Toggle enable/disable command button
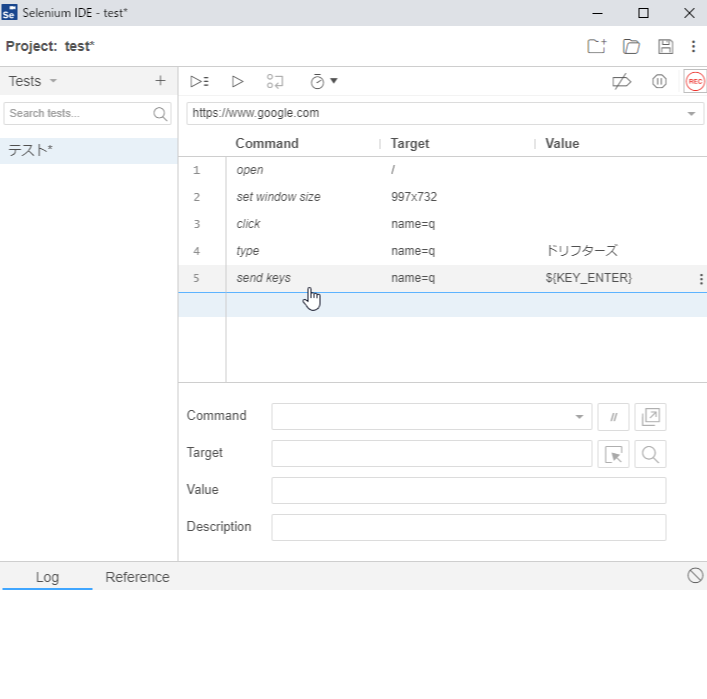This screenshot has height=699, width=707. point(613,417)
